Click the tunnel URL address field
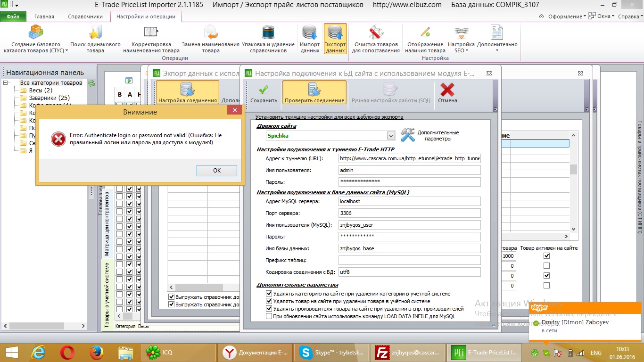Screen dimensions: 644x362 410,158
